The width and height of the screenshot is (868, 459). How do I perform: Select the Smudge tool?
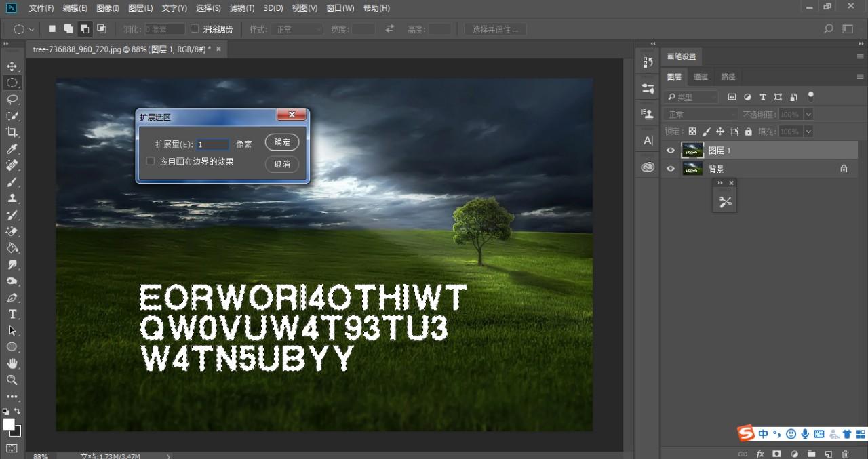click(12, 264)
